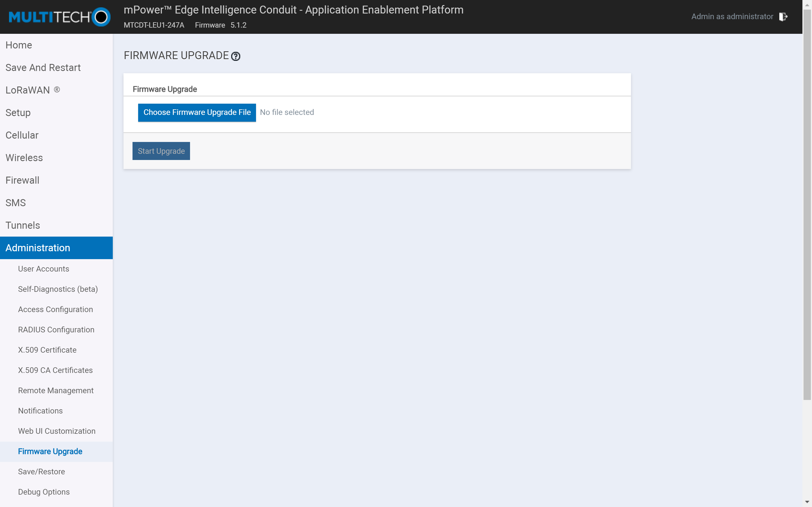View X.509 CA Certificates
The width and height of the screenshot is (812, 507).
pos(55,370)
